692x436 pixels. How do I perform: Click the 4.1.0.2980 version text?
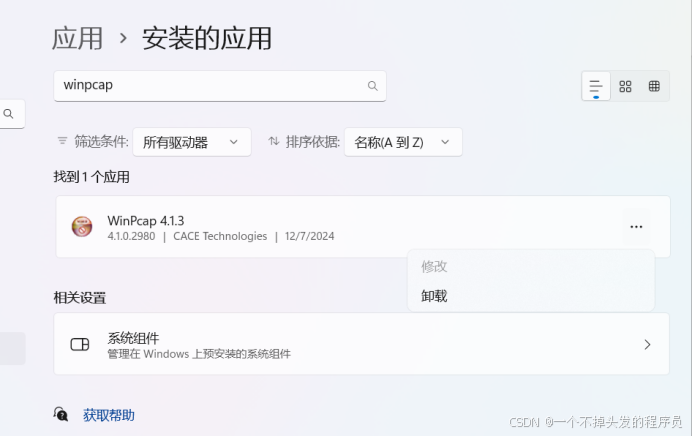(131, 237)
